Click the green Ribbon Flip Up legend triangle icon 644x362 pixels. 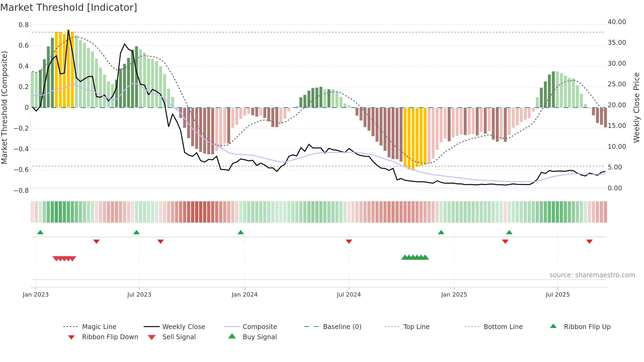pyautogui.click(x=553, y=326)
